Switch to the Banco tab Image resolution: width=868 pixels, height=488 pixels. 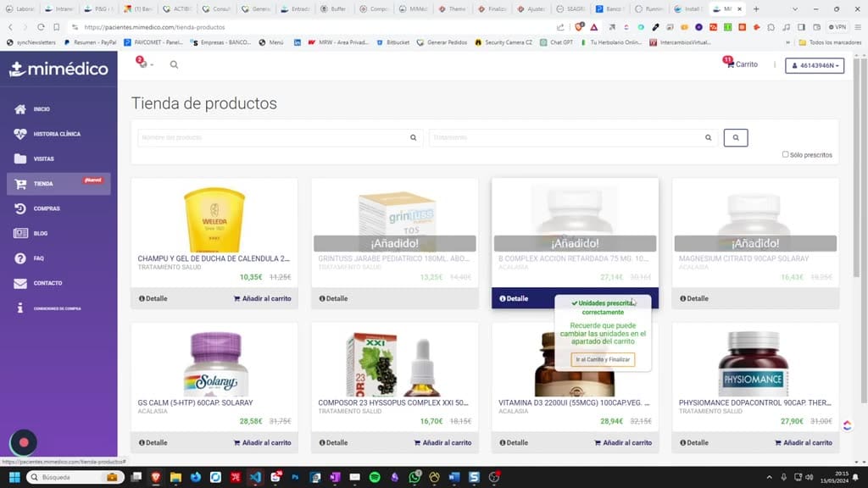(x=609, y=8)
